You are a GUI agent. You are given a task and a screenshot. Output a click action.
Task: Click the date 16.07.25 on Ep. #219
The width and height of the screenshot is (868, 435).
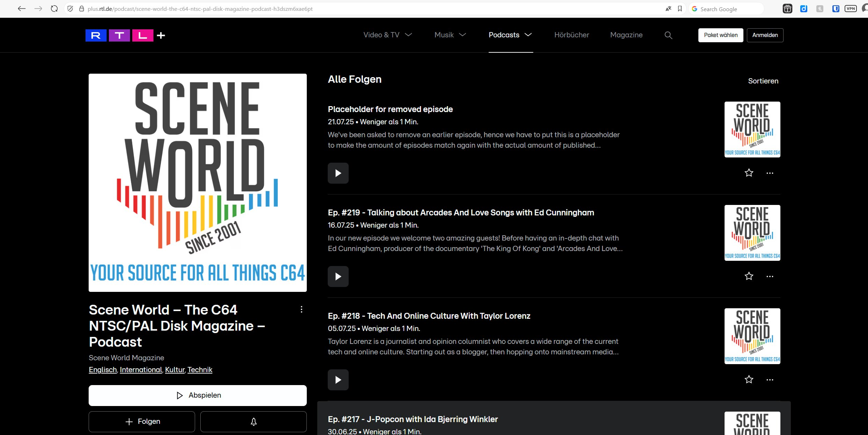tap(341, 225)
